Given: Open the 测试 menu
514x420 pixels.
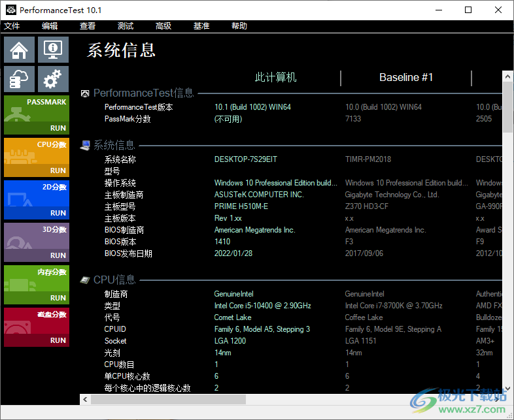Looking at the screenshot, I should pos(126,26).
